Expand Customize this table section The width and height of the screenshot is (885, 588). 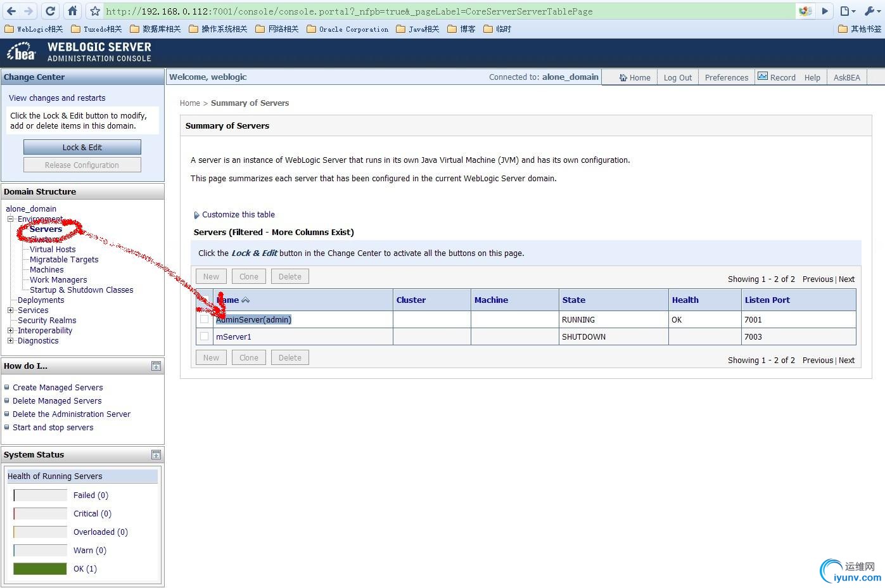pyautogui.click(x=234, y=215)
